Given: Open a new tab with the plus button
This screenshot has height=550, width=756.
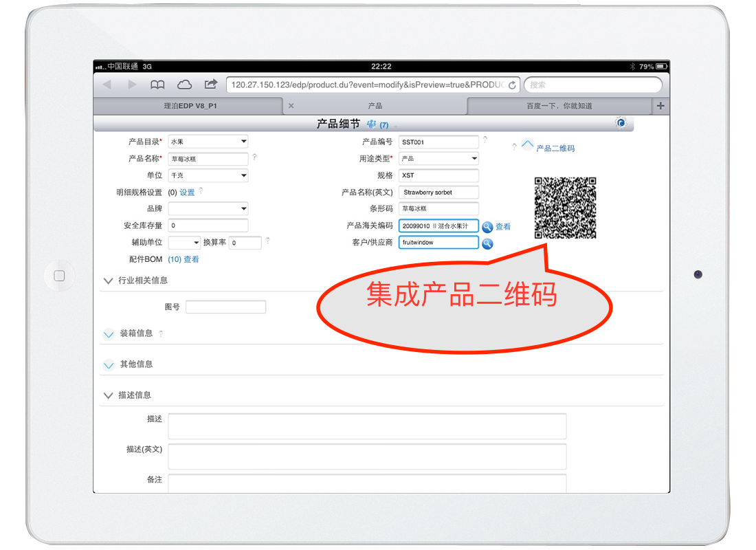Looking at the screenshot, I should 660,106.
